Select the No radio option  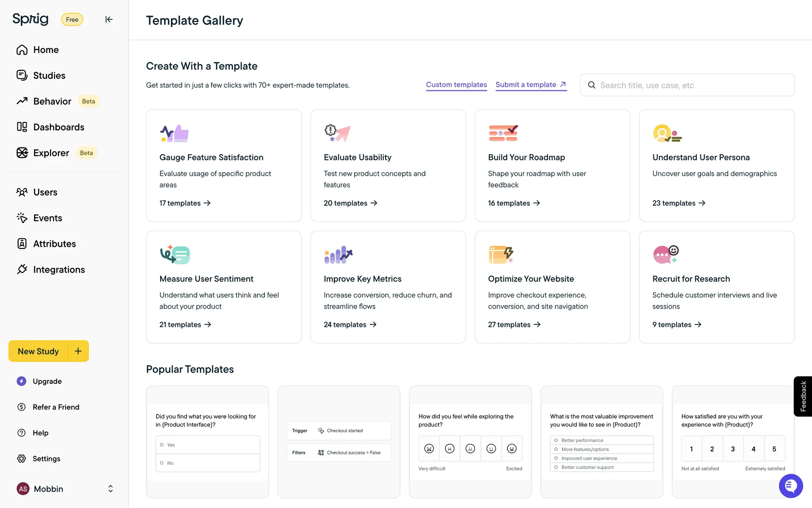coord(162,463)
